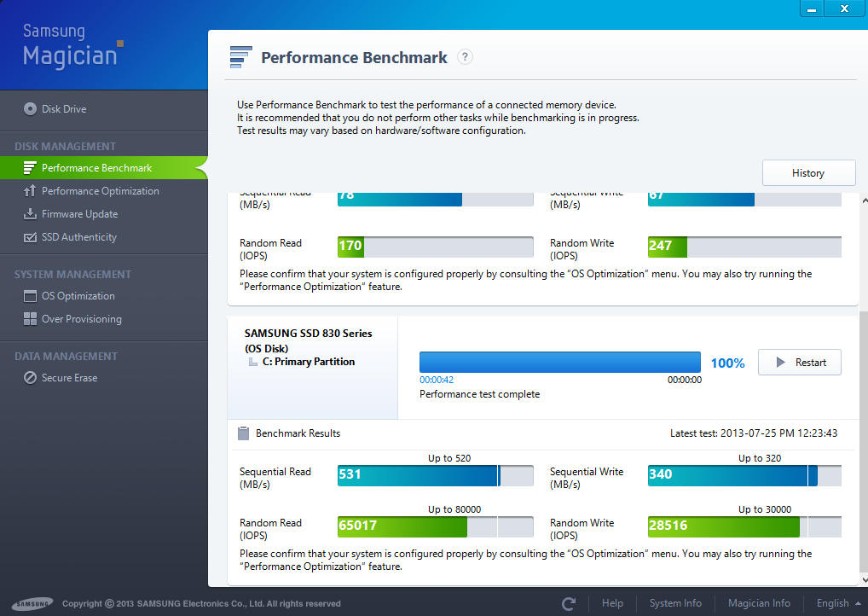Image resolution: width=868 pixels, height=616 pixels.
Task: Click the Latest test timestamp text
Action: point(754,433)
